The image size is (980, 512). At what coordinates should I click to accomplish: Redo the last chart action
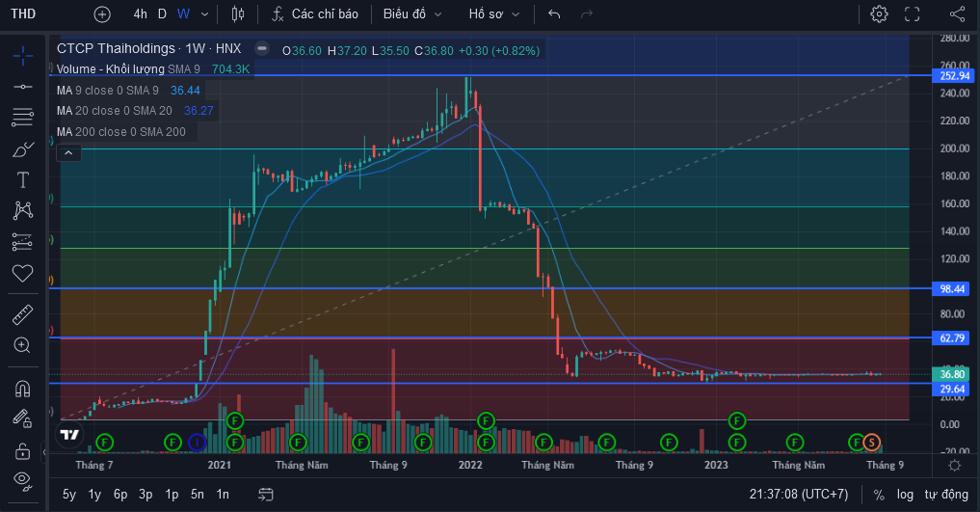pyautogui.click(x=586, y=14)
